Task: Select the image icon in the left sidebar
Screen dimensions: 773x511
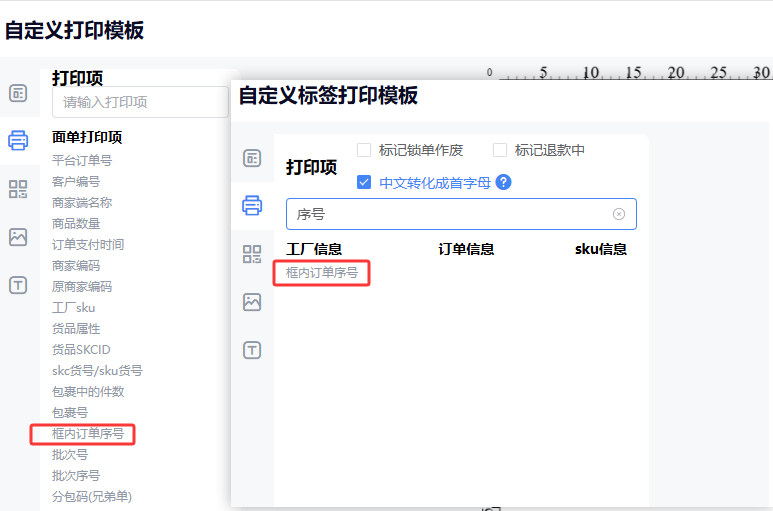Action: click(18, 237)
